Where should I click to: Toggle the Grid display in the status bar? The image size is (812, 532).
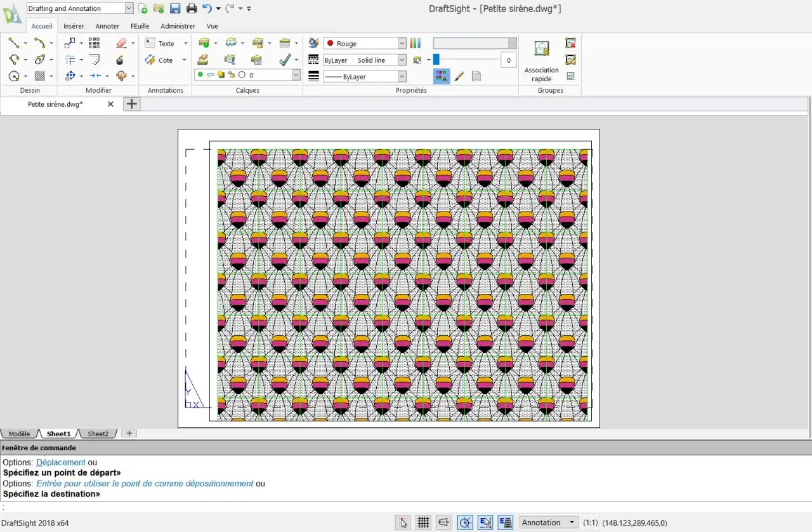(x=423, y=522)
